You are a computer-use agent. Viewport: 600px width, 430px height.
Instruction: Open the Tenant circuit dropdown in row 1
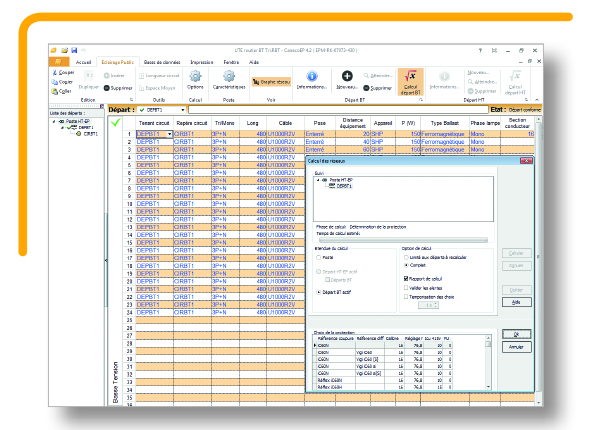[x=170, y=134]
